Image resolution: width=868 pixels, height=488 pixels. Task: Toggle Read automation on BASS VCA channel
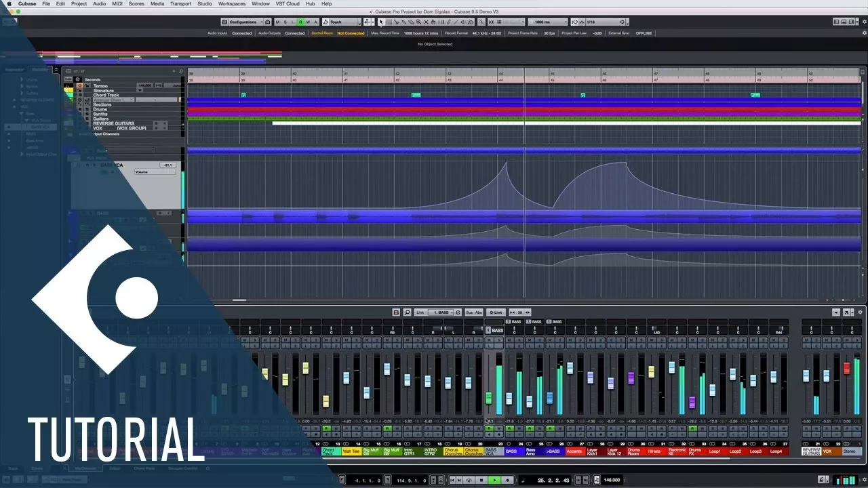[x=489, y=428]
